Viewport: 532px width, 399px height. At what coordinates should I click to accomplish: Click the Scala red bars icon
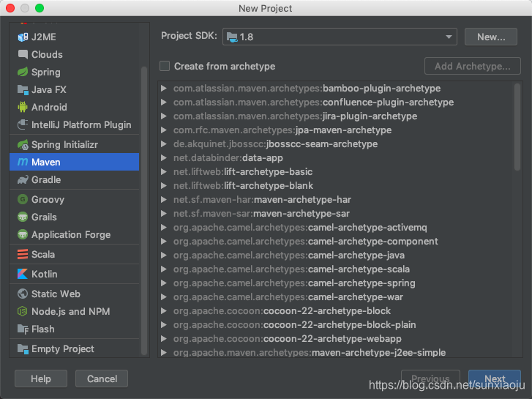click(23, 254)
